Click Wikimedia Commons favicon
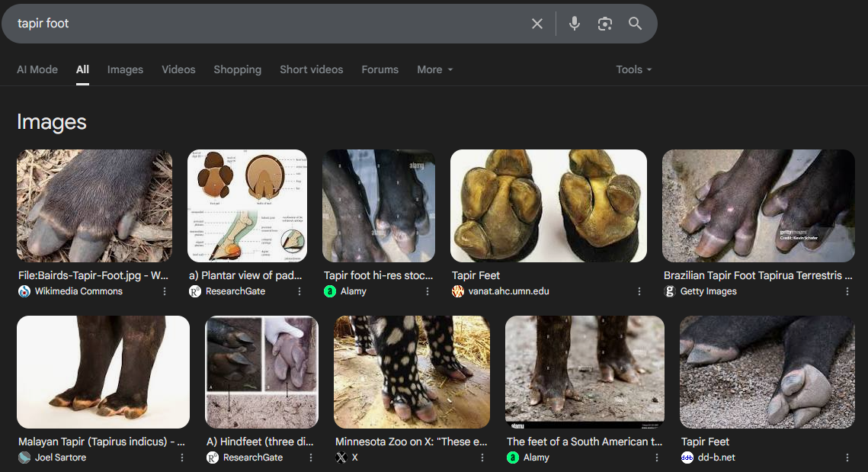 (x=24, y=291)
